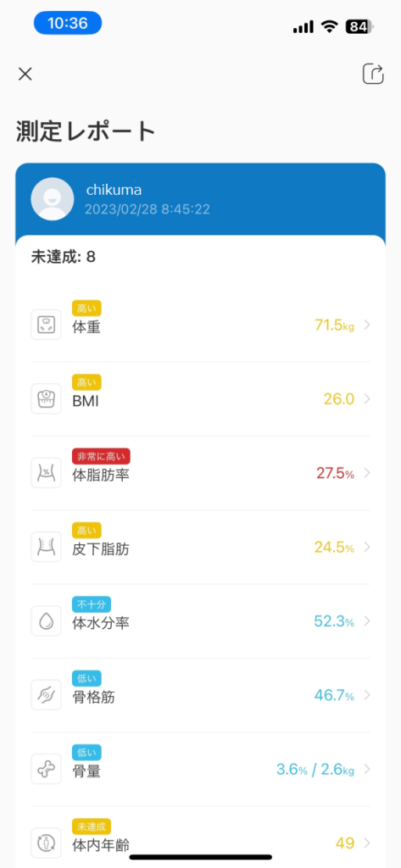Tap the 体内年齢 body age icon
The height and width of the screenshot is (868, 401).
click(46, 843)
